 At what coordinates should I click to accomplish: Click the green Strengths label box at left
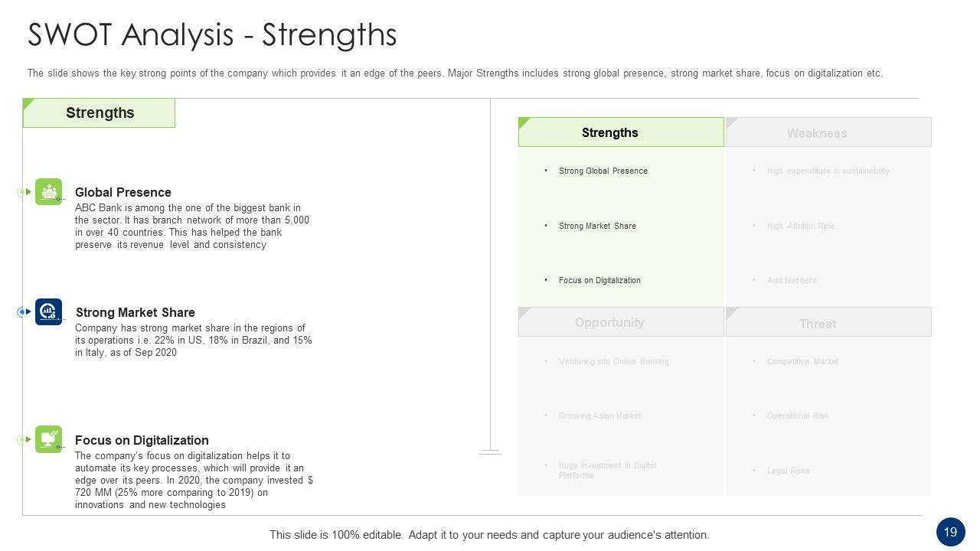[x=100, y=113]
